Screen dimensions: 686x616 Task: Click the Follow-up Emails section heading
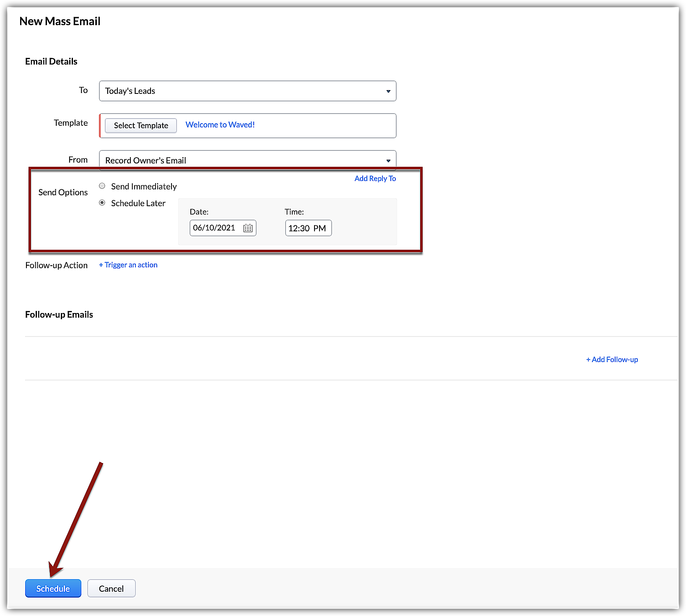pos(59,315)
